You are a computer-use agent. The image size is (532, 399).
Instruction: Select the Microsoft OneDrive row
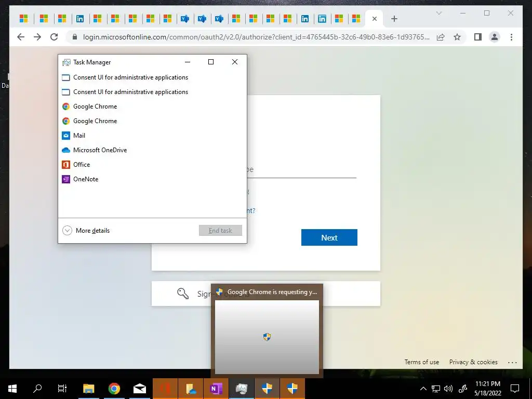point(152,150)
